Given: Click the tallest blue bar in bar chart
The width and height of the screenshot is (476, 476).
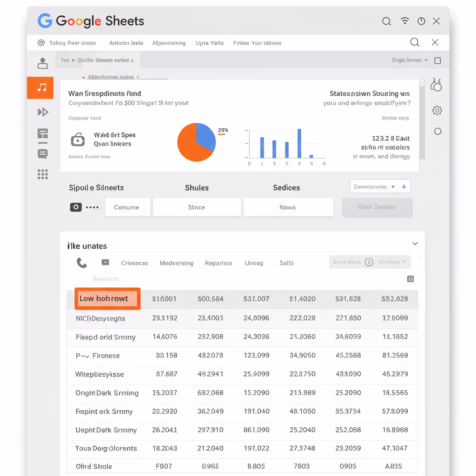Looking at the screenshot, I should tap(299, 143).
